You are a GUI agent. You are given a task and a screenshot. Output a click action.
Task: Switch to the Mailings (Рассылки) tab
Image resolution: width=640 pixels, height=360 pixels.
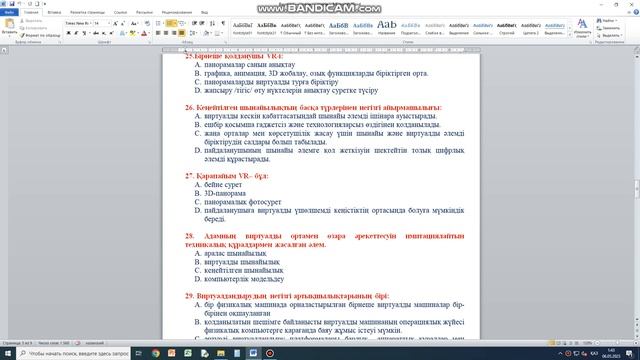(144, 12)
